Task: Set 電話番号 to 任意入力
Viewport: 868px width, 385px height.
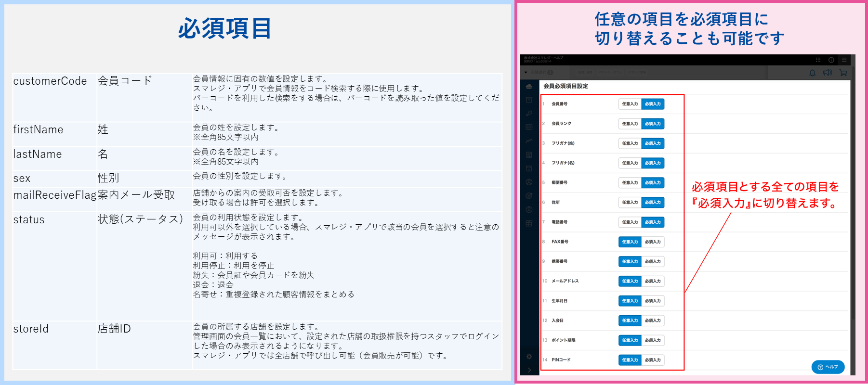Action: tap(630, 222)
